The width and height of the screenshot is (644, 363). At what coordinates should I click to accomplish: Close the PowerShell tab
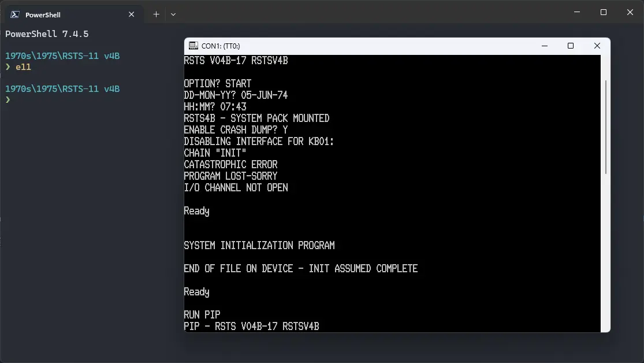pos(131,14)
